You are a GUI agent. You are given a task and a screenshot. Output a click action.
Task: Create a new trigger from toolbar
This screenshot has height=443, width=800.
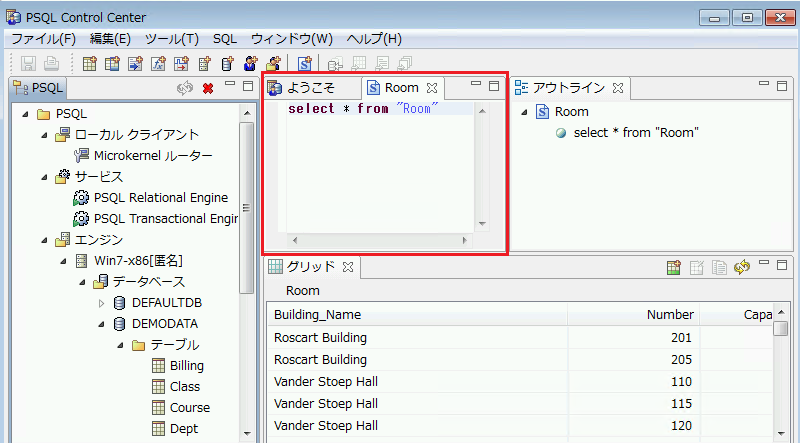coord(182,64)
